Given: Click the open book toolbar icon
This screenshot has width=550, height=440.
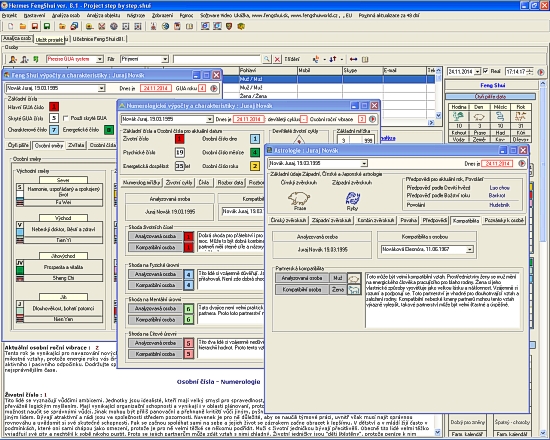Looking at the screenshot, I should point(189,26).
